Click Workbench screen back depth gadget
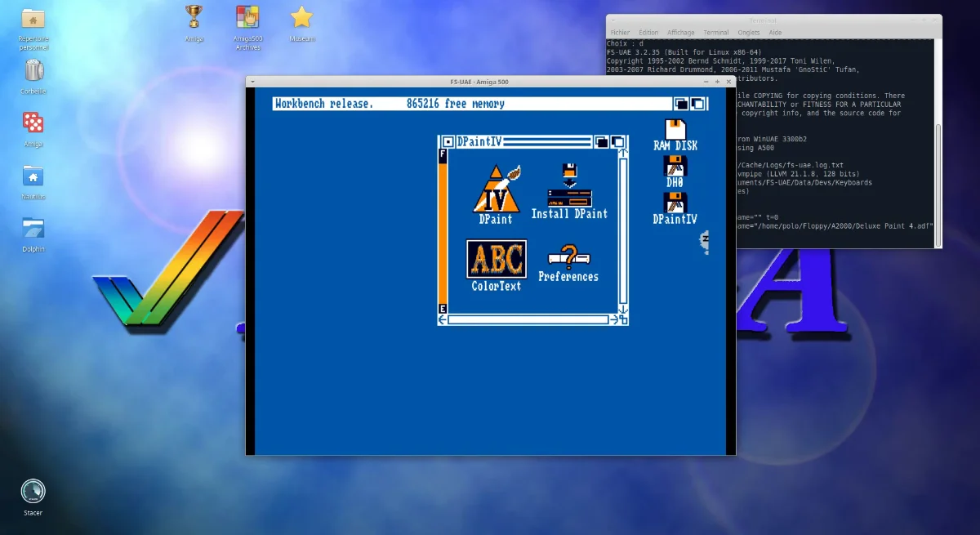This screenshot has height=535, width=980. tap(682, 104)
